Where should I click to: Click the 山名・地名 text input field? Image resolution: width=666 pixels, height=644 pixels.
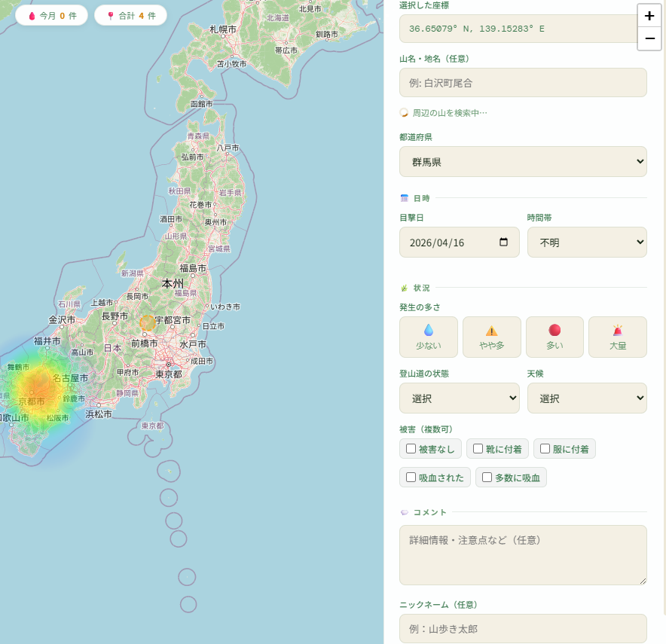pos(523,83)
